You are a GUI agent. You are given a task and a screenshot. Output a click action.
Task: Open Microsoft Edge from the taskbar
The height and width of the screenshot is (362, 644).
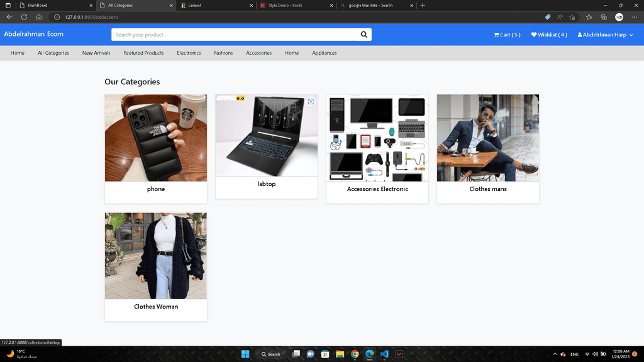pyautogui.click(x=369, y=354)
